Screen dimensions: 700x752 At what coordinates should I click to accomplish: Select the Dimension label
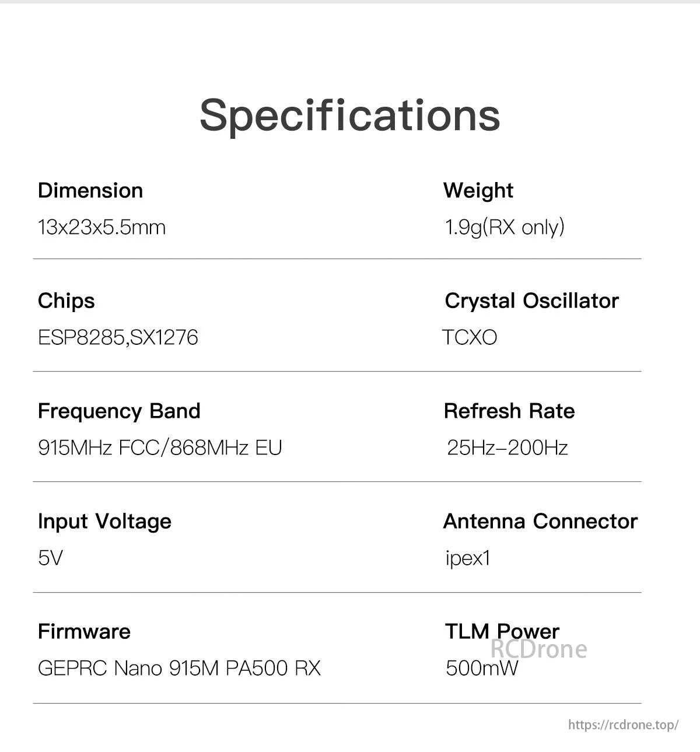coord(90,191)
